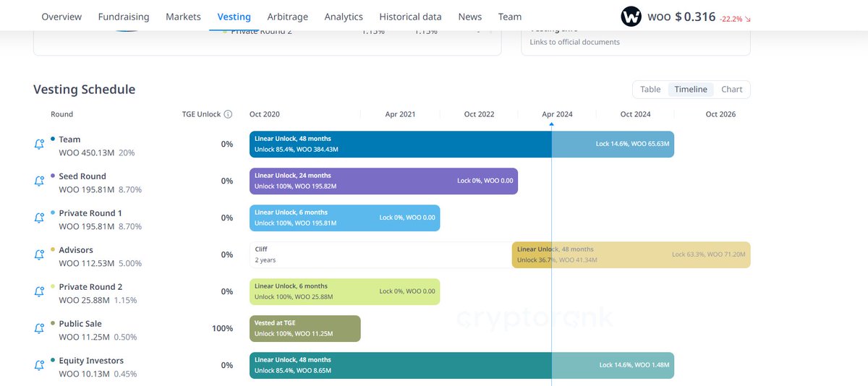This screenshot has height=386, width=868.
Task: Click the WOO coin logo
Action: tap(631, 17)
